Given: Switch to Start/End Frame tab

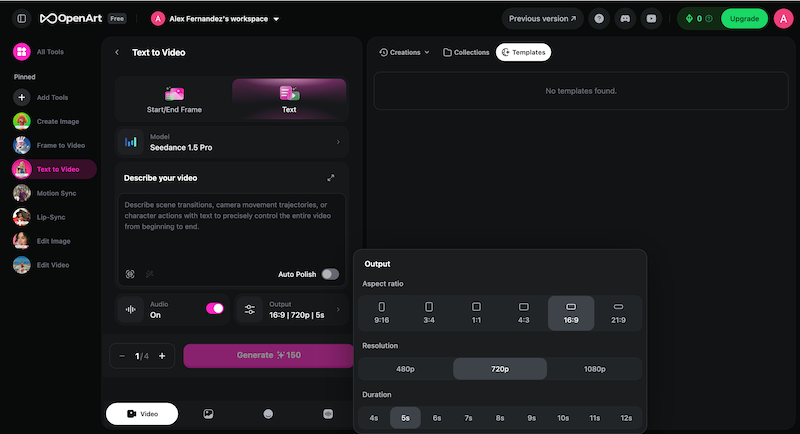Looking at the screenshot, I should point(174,99).
